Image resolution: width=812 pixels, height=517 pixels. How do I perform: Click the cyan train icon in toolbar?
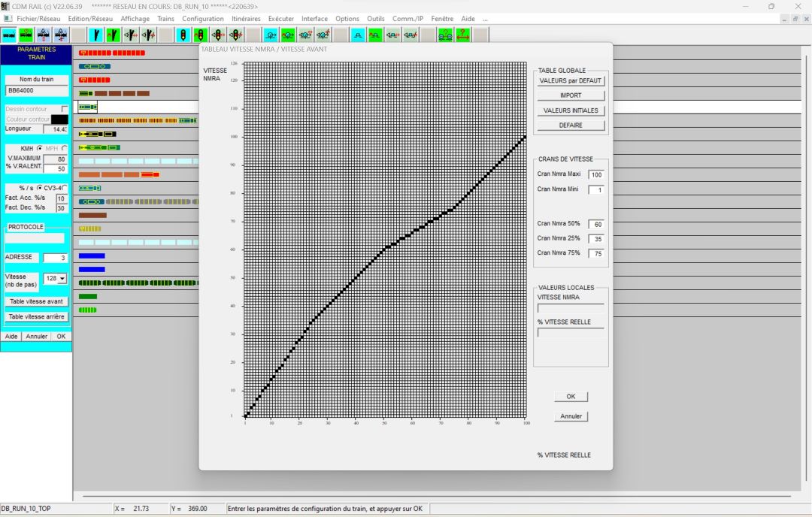coord(9,35)
